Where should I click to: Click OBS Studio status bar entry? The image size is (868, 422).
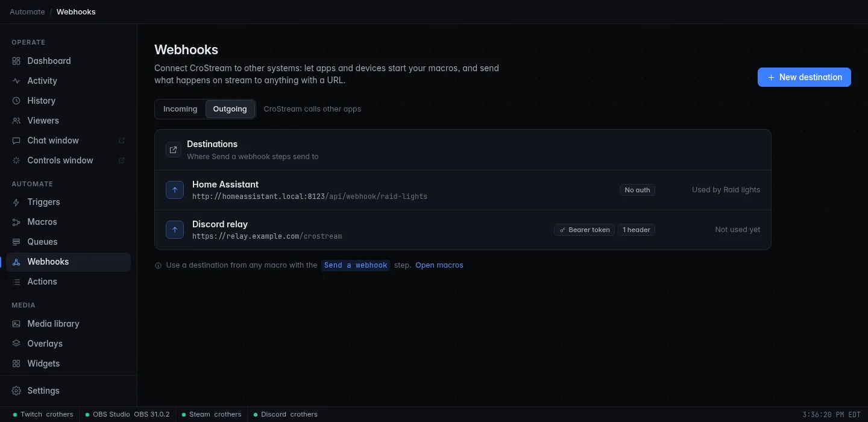coord(127,415)
